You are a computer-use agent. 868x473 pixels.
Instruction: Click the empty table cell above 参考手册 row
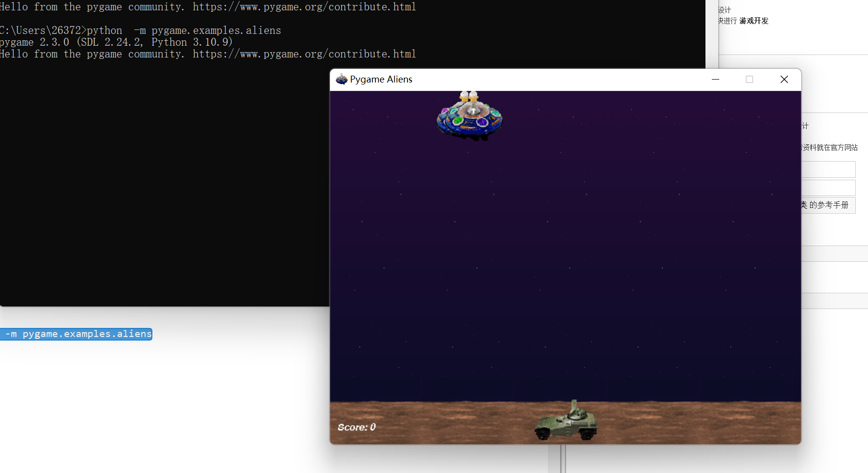(828, 188)
